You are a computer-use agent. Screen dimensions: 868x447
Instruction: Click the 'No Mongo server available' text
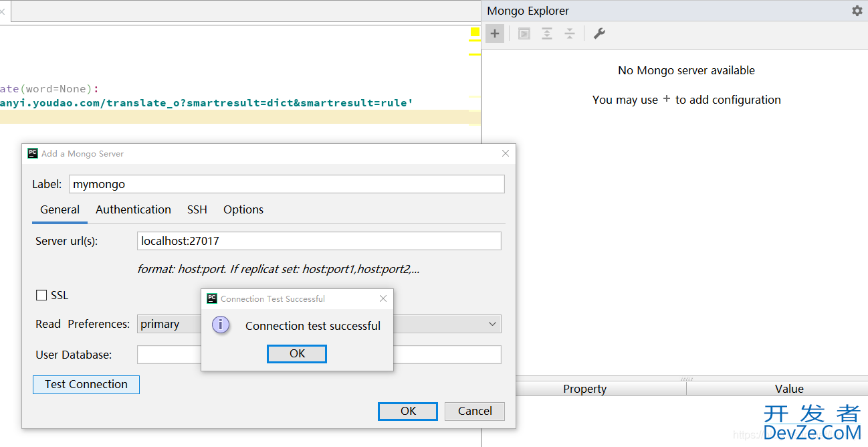pyautogui.click(x=687, y=70)
